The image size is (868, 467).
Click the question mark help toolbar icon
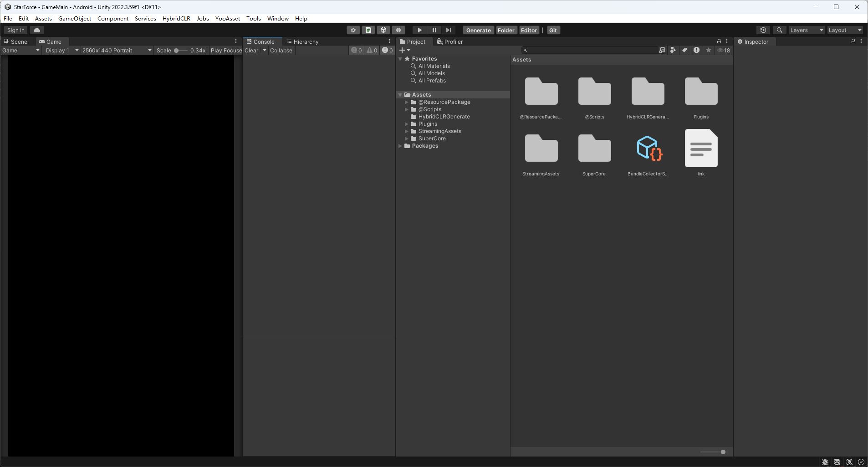(x=398, y=30)
